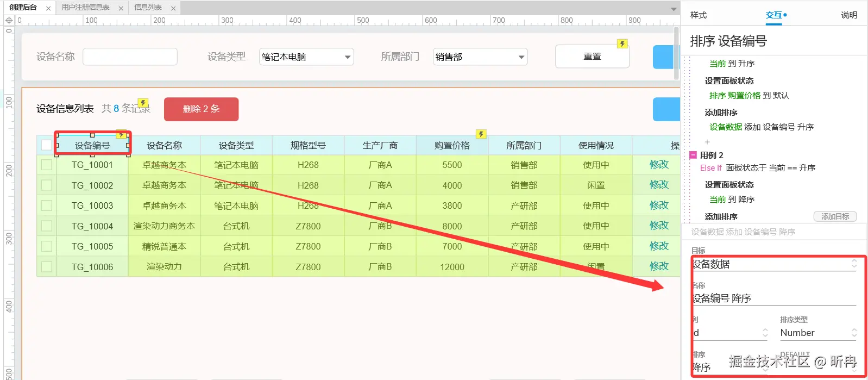
Task: Select the 使用情况 column header
Action: (596, 145)
